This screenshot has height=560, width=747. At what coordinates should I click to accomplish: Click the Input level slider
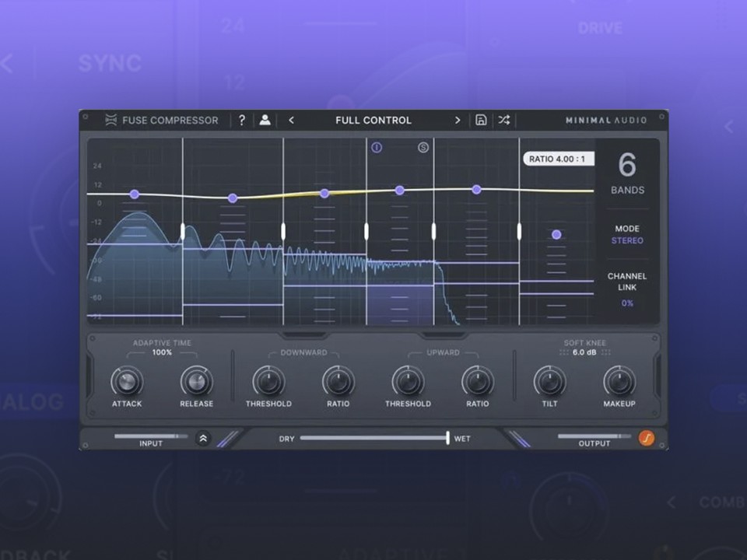(151, 436)
